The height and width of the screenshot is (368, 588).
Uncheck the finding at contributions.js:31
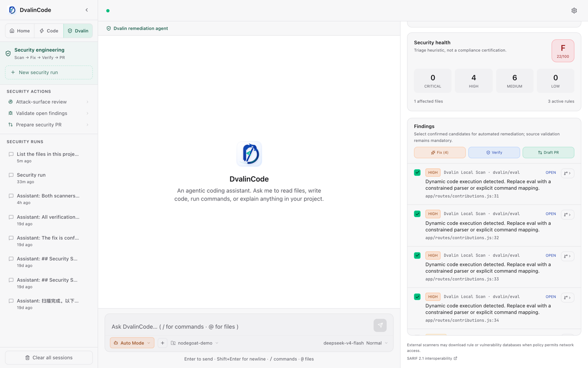pyautogui.click(x=417, y=172)
